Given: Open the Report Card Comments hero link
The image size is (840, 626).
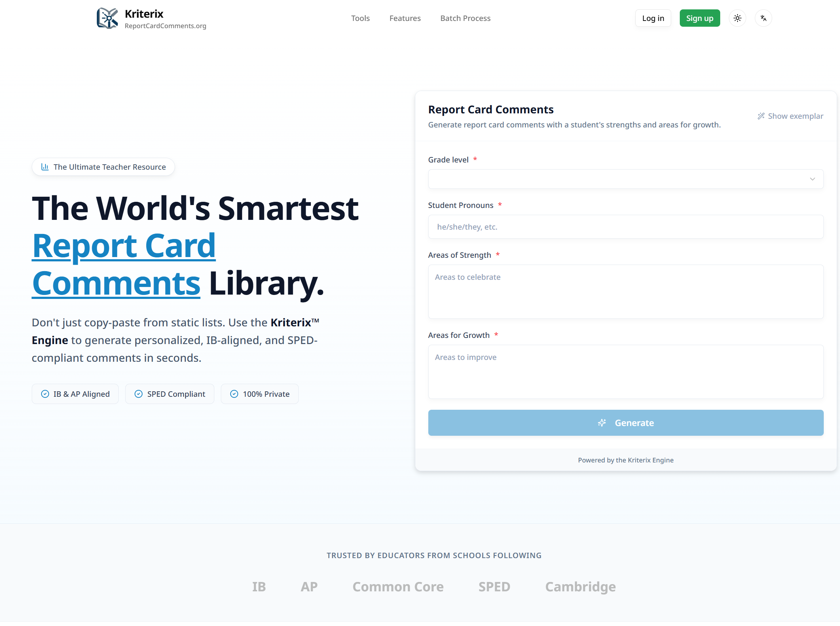Looking at the screenshot, I should pyautogui.click(x=124, y=245).
